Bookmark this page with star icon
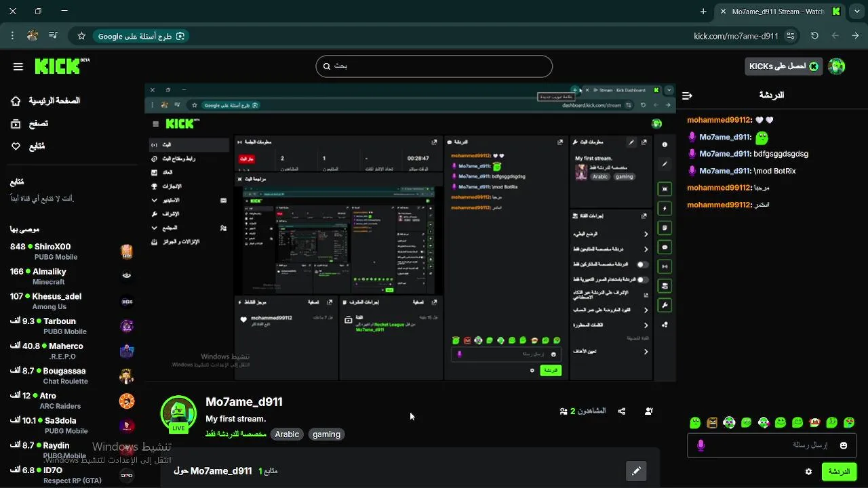This screenshot has width=868, height=488. 81,36
